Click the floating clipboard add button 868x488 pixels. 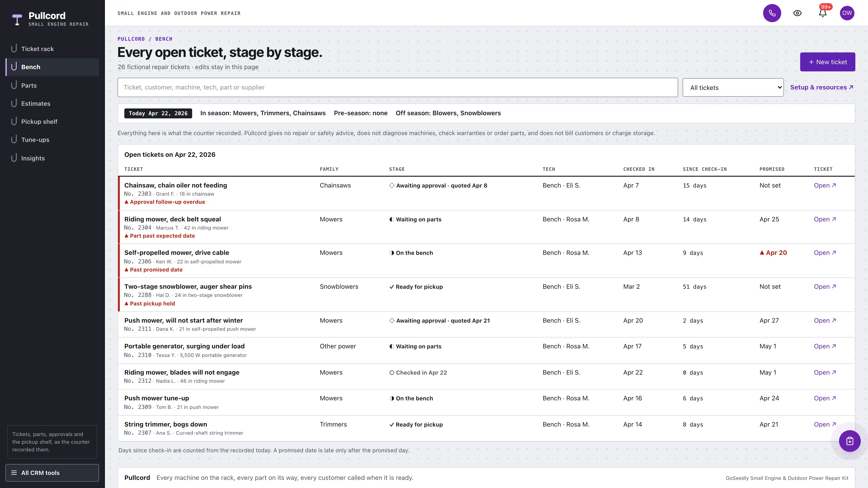tap(849, 441)
